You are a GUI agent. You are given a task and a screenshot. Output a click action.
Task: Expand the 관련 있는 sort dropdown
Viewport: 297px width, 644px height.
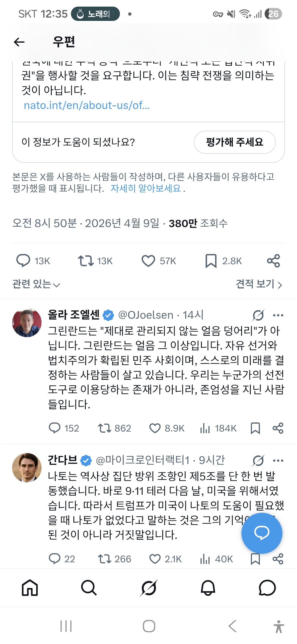[x=36, y=284]
